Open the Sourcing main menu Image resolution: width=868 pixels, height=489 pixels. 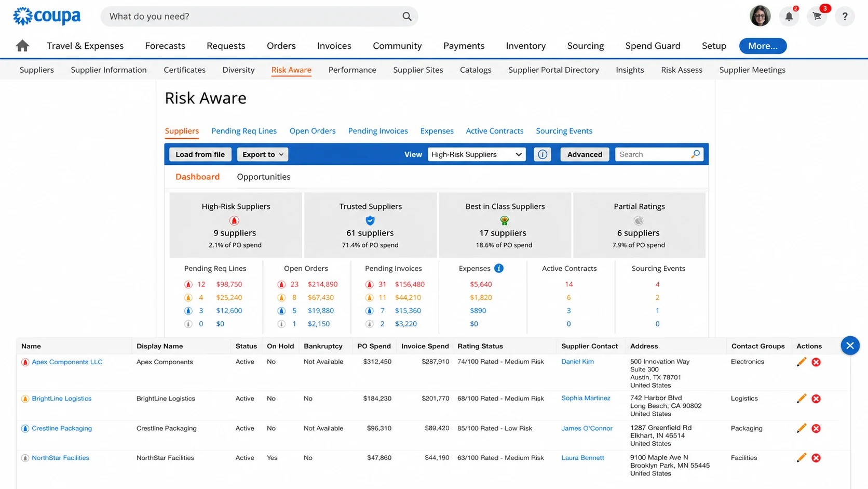586,46
